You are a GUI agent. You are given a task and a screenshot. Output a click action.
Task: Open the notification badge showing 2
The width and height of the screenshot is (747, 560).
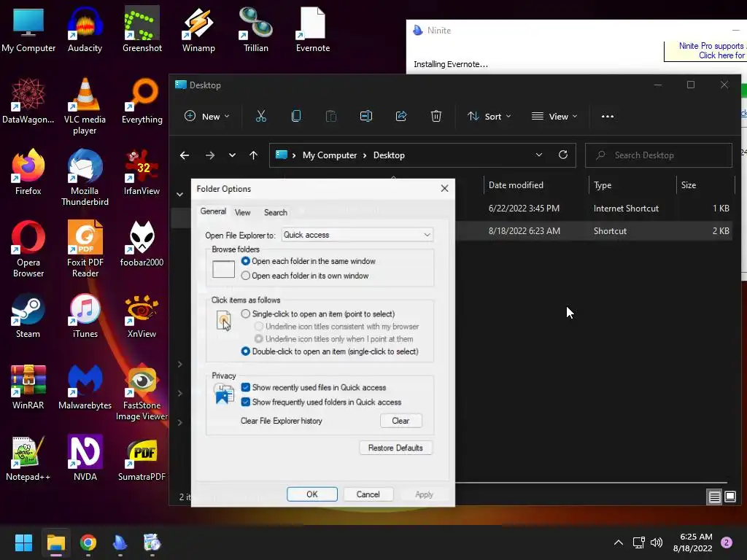[727, 542]
